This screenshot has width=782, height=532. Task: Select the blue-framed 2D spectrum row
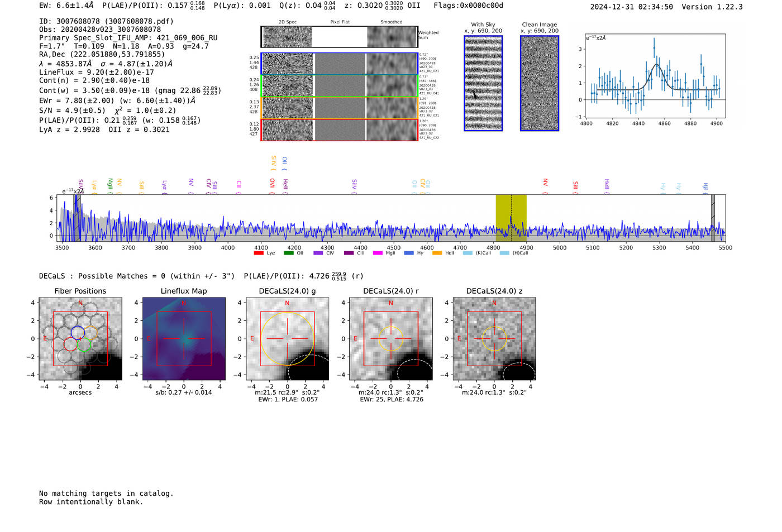pyautogui.click(x=340, y=64)
